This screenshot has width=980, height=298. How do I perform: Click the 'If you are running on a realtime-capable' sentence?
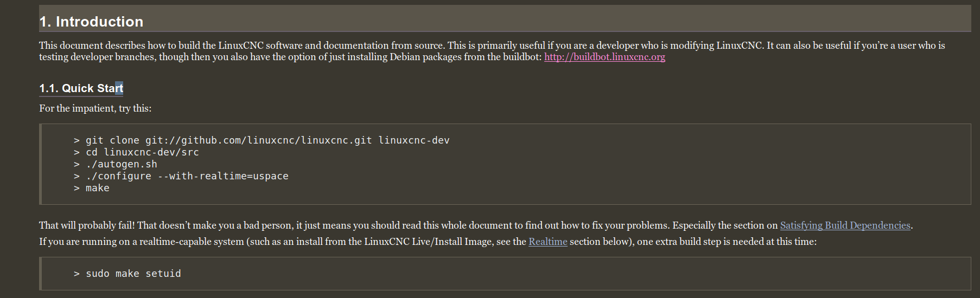point(428,242)
